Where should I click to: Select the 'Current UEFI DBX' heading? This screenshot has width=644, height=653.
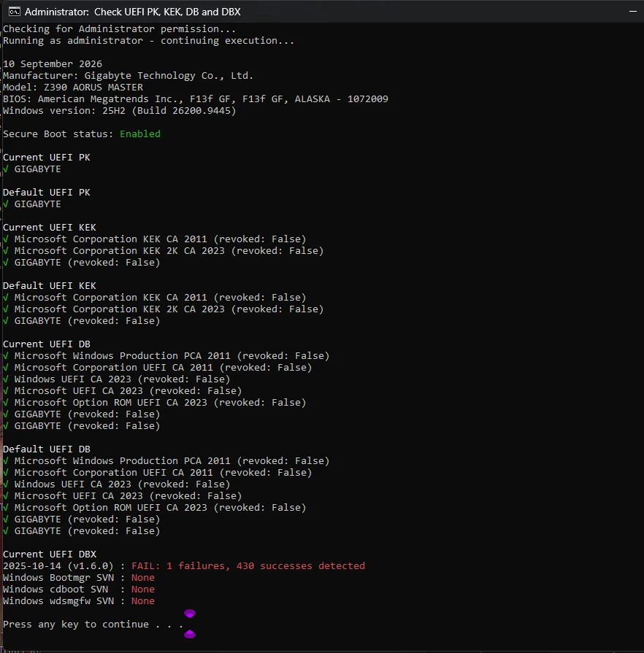pyautogui.click(x=50, y=554)
